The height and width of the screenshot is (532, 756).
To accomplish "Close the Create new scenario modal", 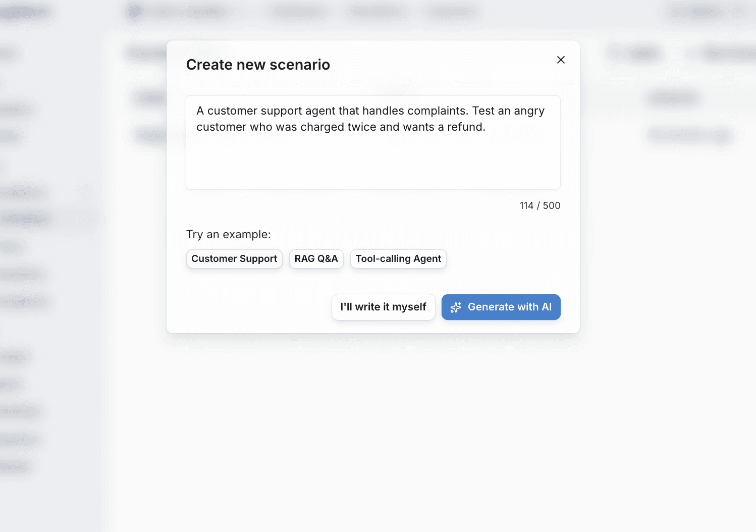I will click(x=561, y=60).
